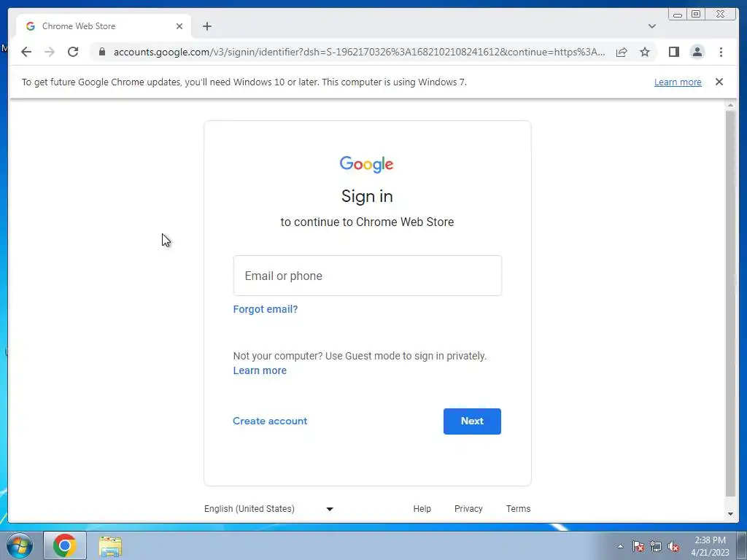Open the Chrome side panel
Screen dimensions: 747x560
673,52
